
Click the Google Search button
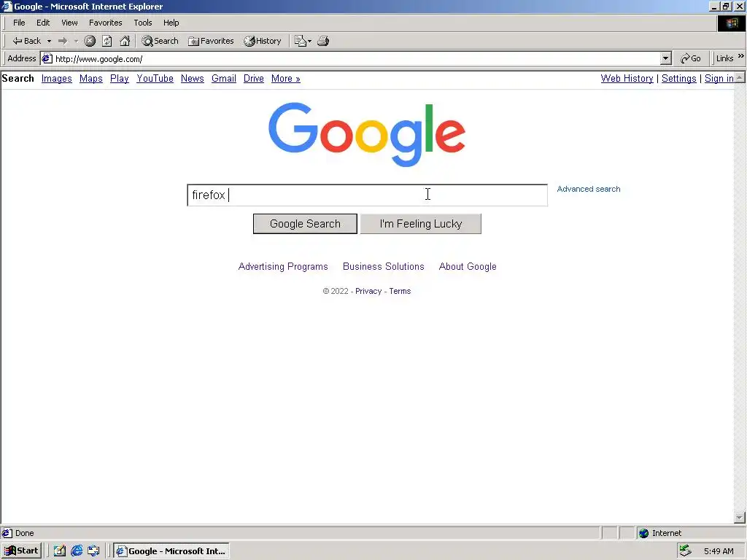pos(305,224)
